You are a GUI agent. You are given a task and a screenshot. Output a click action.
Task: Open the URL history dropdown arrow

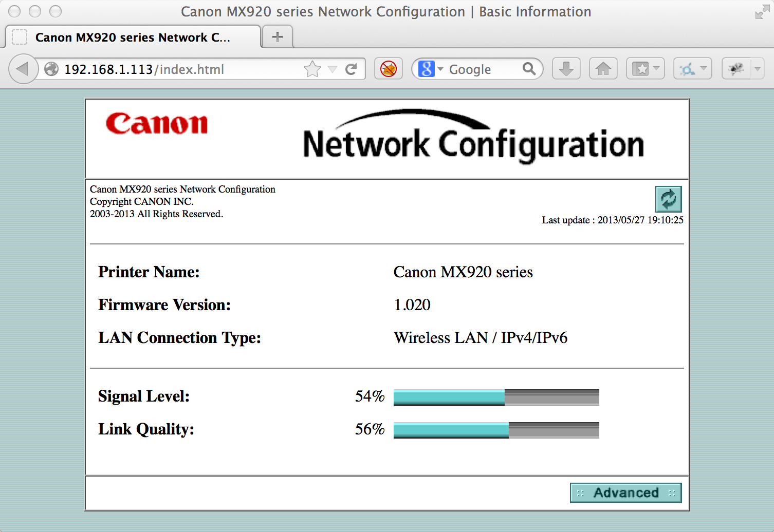333,69
